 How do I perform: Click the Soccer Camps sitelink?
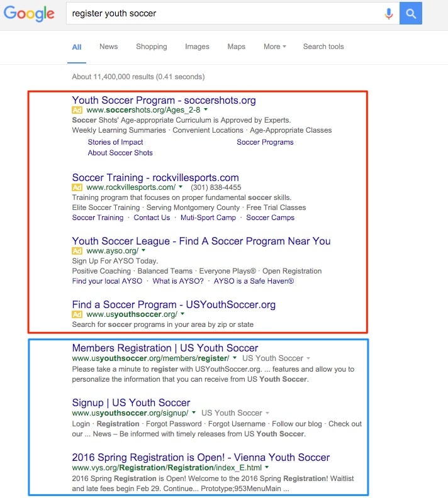[271, 218]
